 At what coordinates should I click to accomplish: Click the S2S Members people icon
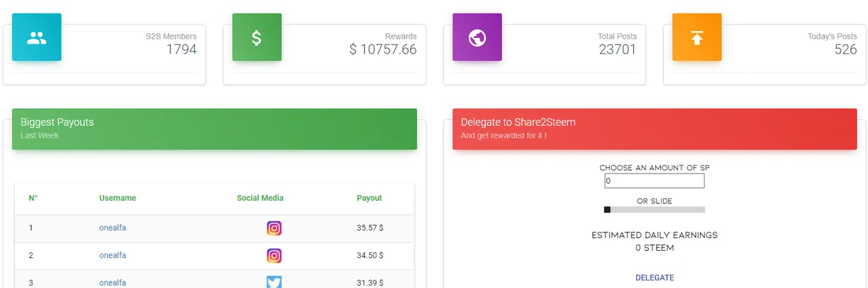(37, 37)
